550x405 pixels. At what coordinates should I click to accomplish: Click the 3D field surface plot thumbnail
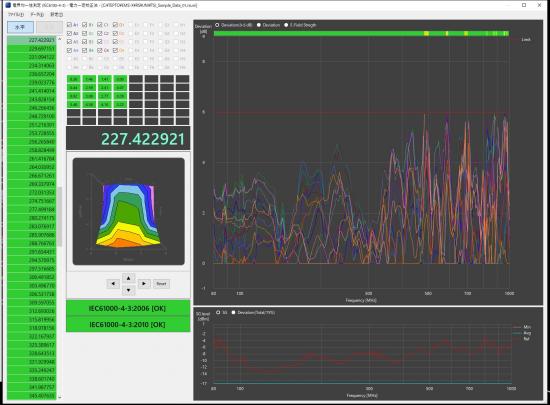(x=128, y=211)
